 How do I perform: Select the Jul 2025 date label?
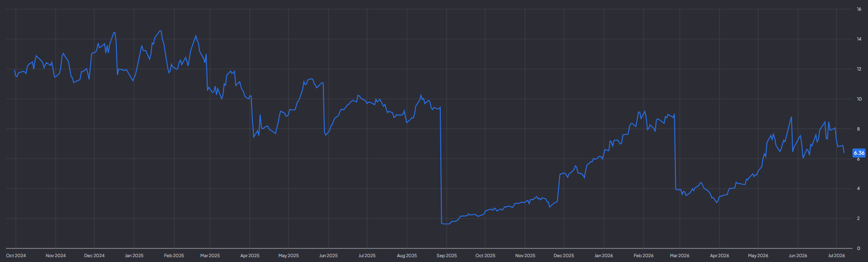[367, 256]
